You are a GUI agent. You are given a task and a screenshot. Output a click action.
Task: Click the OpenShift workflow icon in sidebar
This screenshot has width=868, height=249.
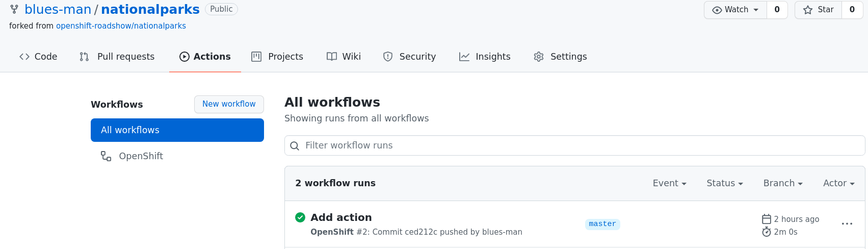coord(106,156)
